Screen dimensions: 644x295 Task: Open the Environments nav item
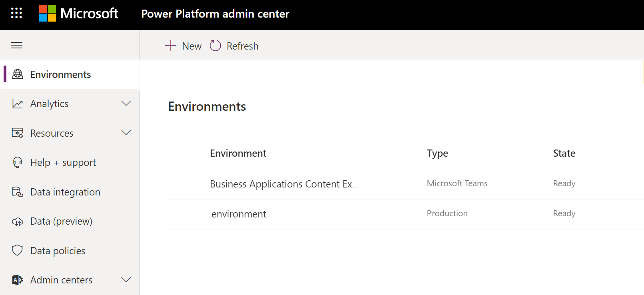(x=70, y=74)
